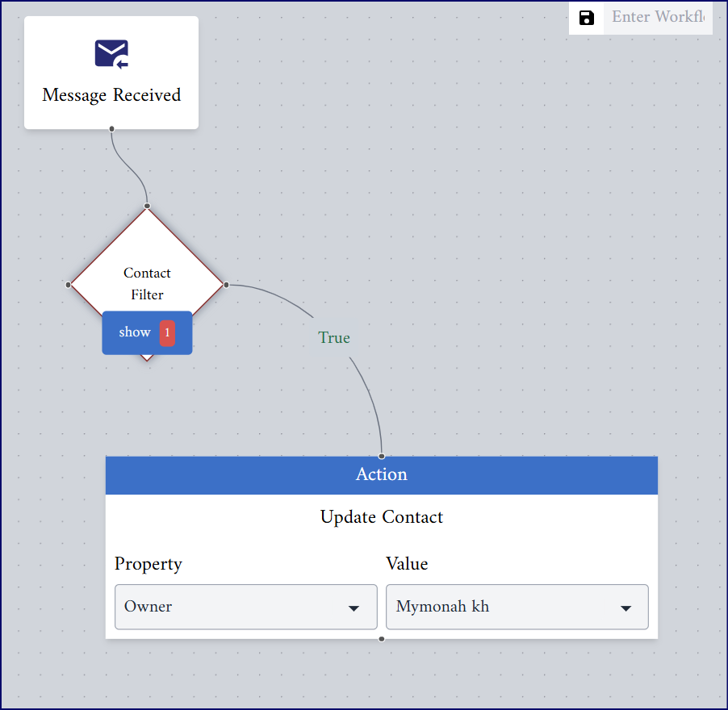
Task: Click the Message Received envelope icon
Action: coord(112,54)
